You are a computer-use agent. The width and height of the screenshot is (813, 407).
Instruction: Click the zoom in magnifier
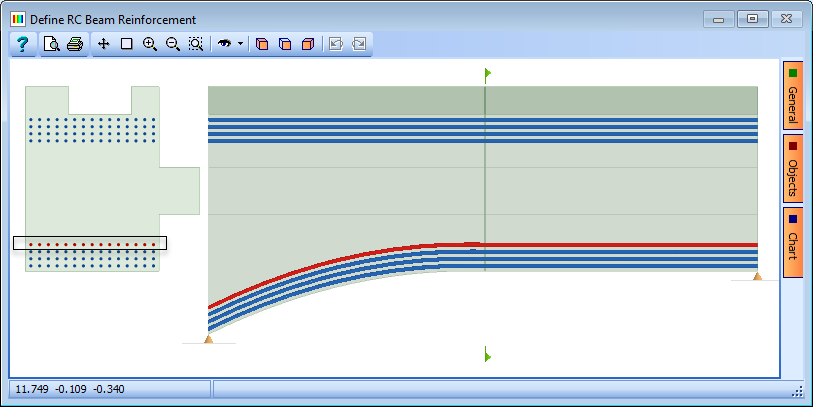click(x=150, y=44)
